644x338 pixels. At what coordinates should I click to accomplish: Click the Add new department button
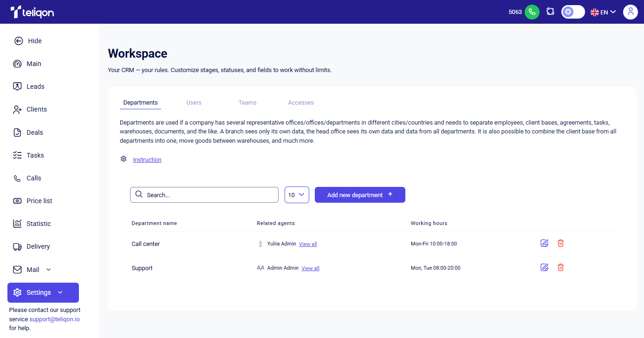(360, 195)
